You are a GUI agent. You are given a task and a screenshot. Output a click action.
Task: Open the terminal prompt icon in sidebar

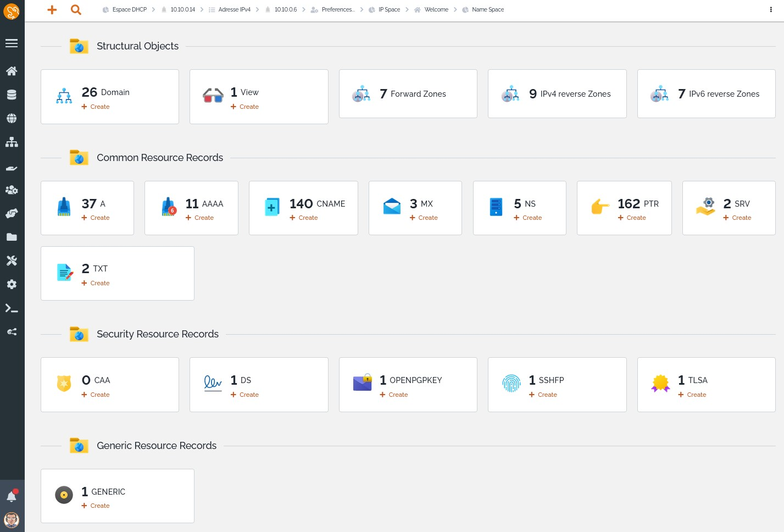coord(12,308)
